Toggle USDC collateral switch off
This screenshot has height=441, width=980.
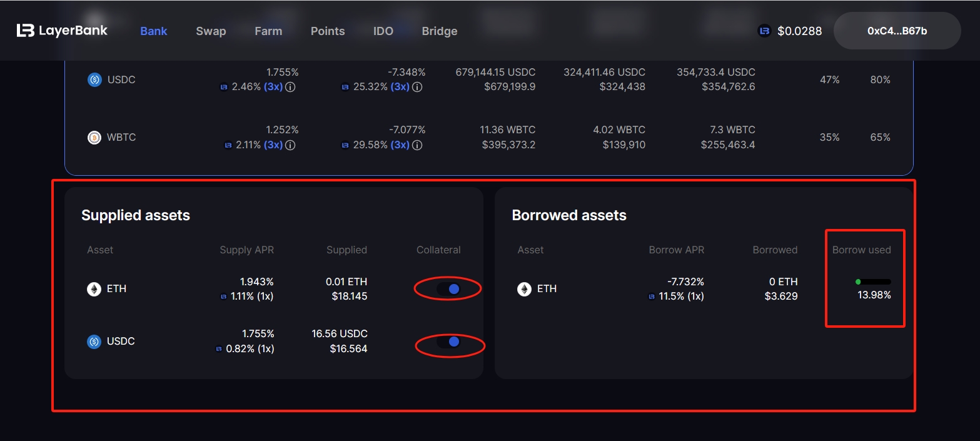pyautogui.click(x=448, y=342)
